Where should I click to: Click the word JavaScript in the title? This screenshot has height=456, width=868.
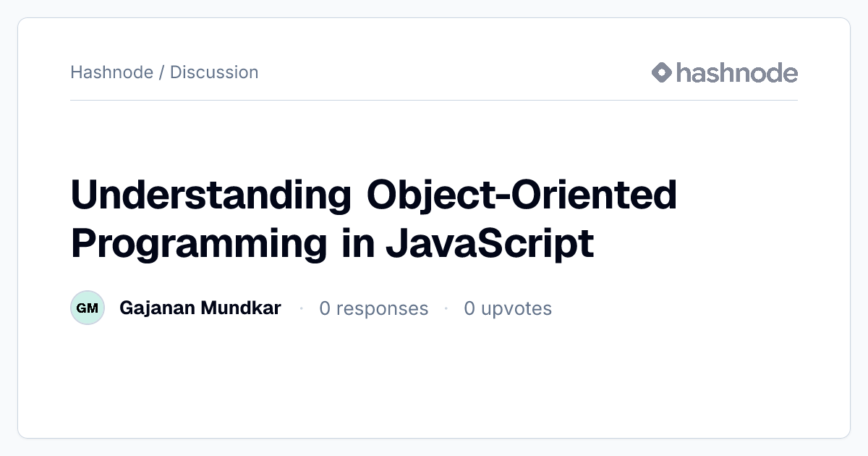pyautogui.click(x=490, y=242)
